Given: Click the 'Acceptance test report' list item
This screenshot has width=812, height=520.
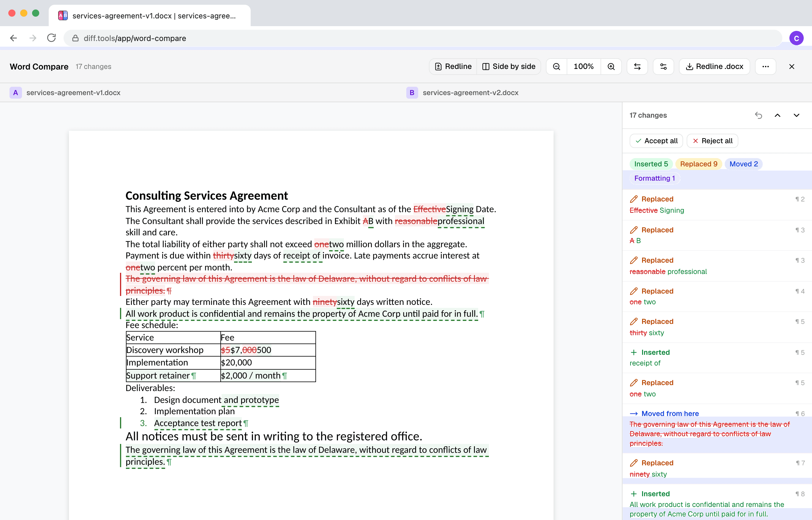Looking at the screenshot, I should [x=198, y=423].
